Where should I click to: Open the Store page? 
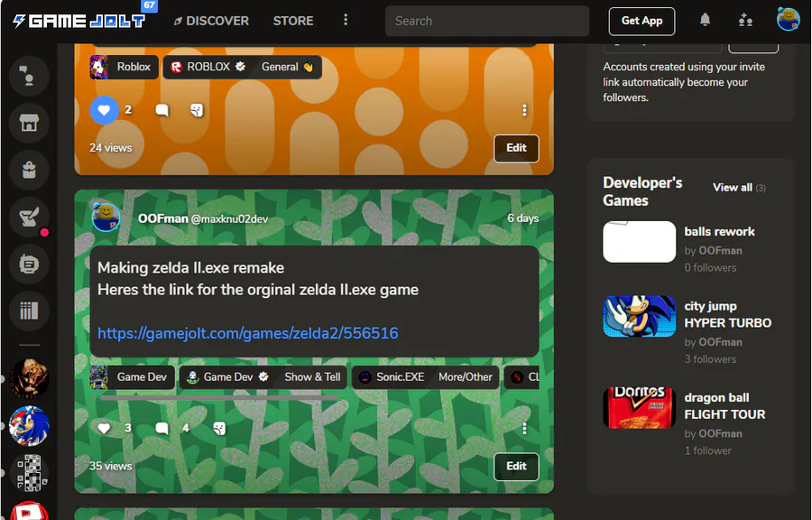pyautogui.click(x=293, y=21)
